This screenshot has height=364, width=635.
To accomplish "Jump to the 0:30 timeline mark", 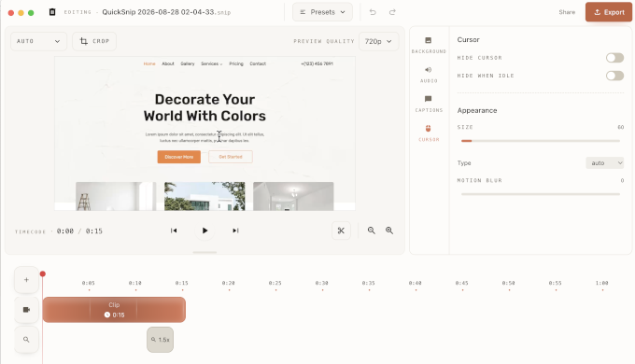I will click(322, 283).
